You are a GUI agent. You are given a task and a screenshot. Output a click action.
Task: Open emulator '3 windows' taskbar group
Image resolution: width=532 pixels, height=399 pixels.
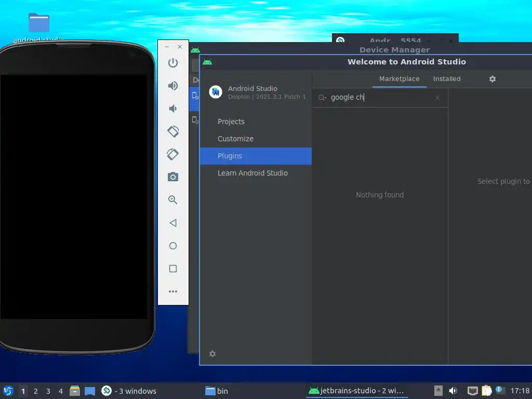[129, 391]
